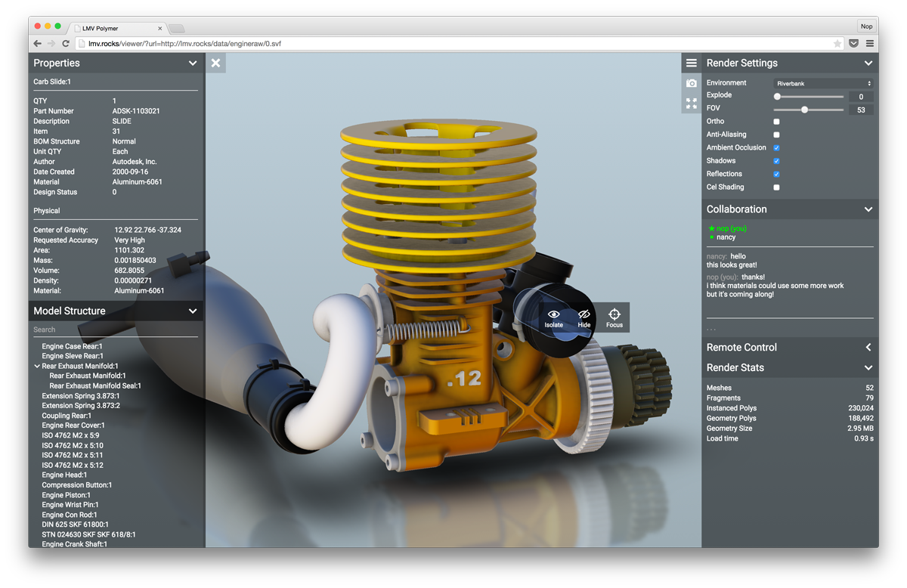Screen dimensions: 907x588
Task: Focus the camera on selected part
Action: tap(614, 318)
